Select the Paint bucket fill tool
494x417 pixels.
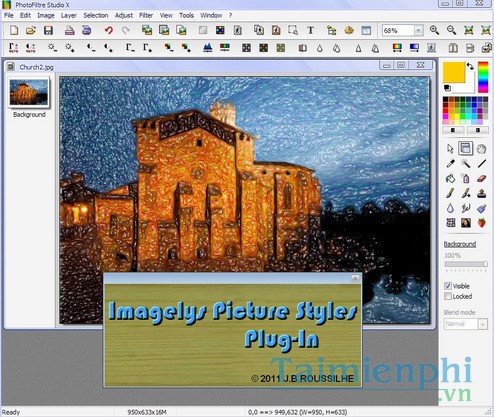[450, 178]
